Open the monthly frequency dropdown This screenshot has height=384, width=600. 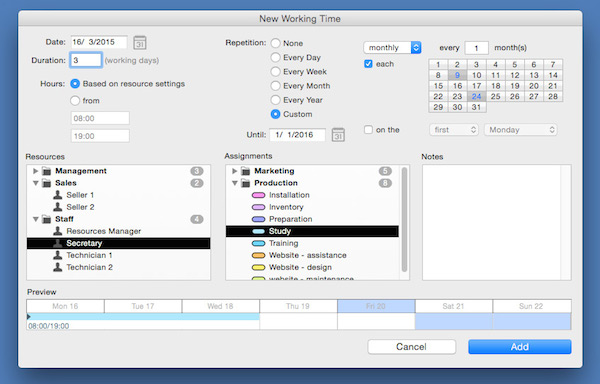tap(392, 47)
